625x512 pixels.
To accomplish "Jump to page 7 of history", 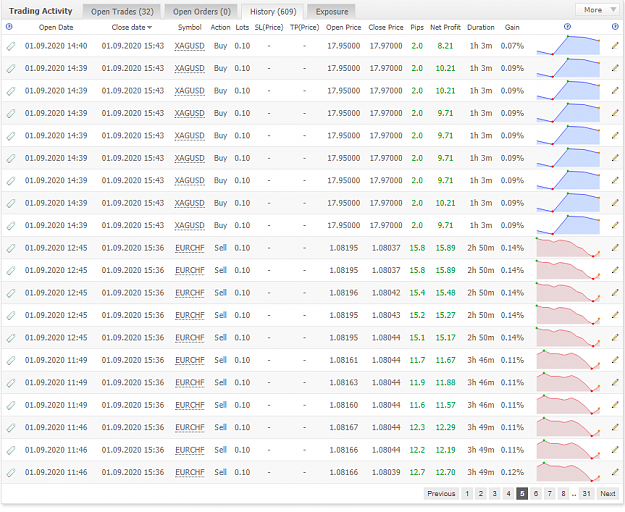I will 549,493.
